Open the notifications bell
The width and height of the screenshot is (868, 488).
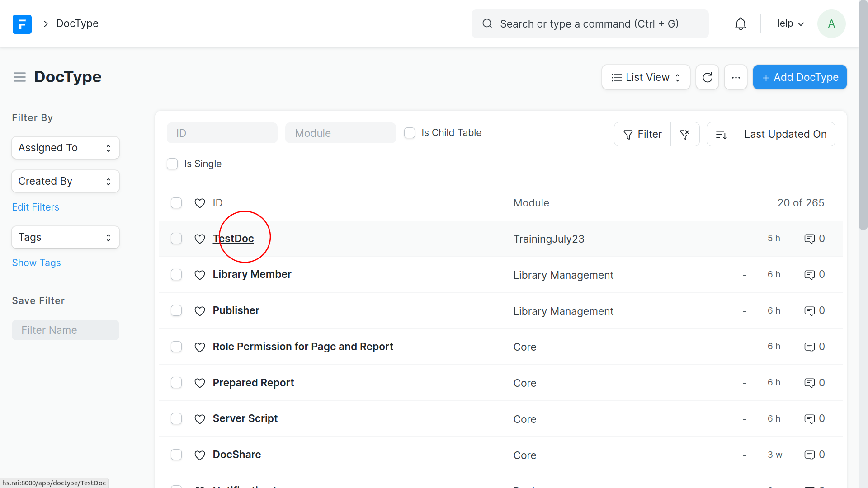point(741,24)
